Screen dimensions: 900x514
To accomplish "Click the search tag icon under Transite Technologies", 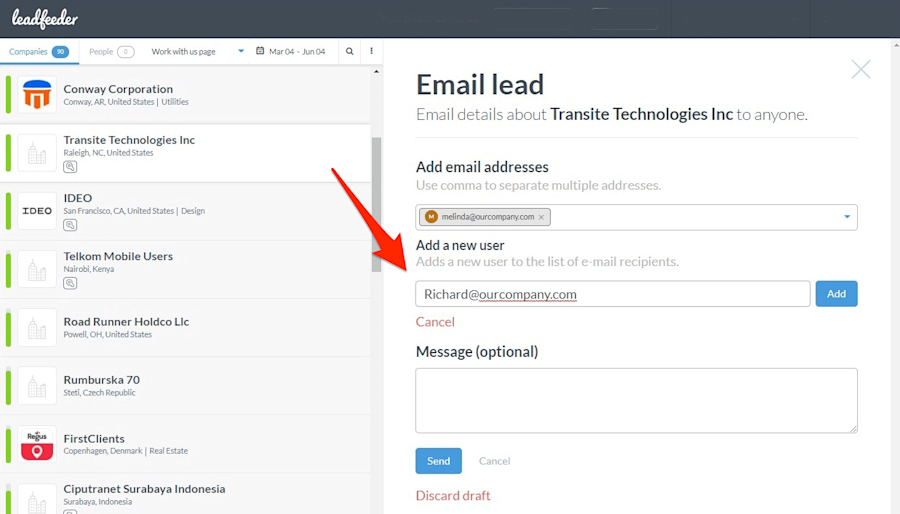I will (70, 167).
